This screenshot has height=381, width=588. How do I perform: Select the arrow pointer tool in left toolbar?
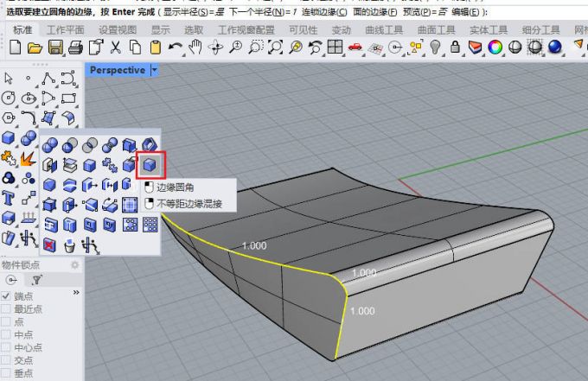pos(9,79)
